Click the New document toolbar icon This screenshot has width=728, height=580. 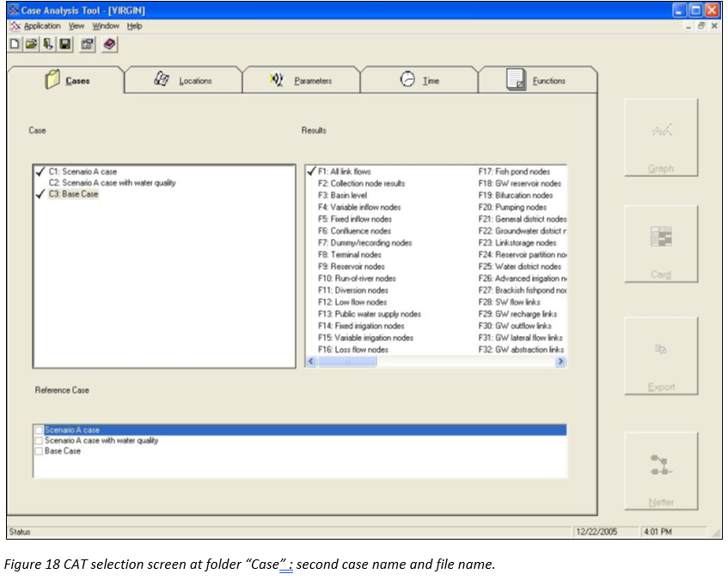[15, 44]
